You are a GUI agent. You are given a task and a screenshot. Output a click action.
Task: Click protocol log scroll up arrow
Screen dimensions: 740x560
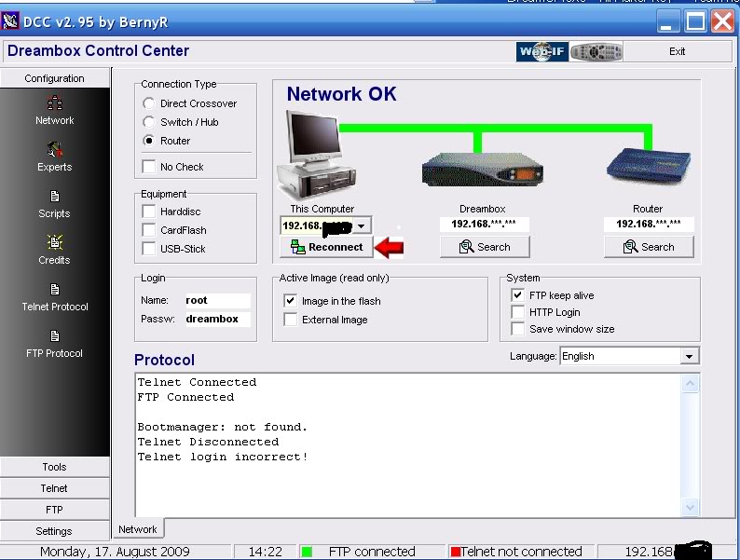tap(690, 384)
